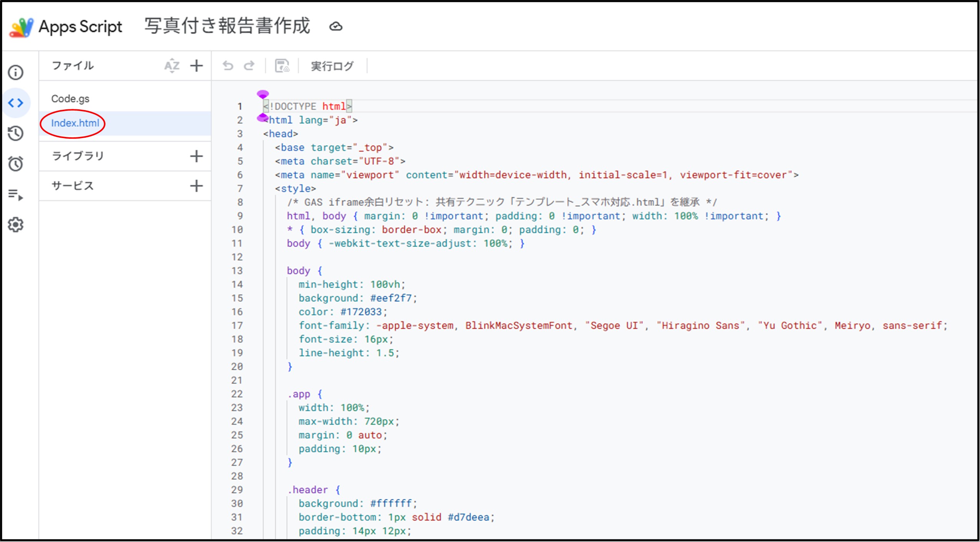Click line number 22 in the gutter

(x=237, y=394)
